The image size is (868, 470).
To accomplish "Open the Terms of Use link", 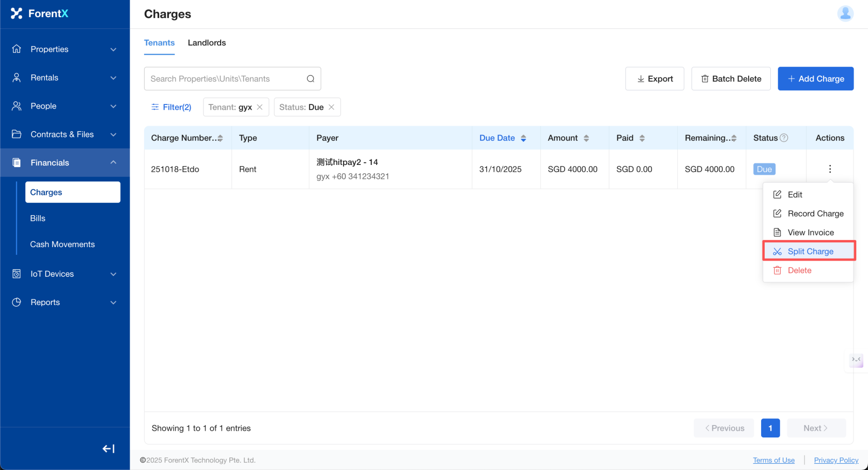I will pyautogui.click(x=773, y=460).
